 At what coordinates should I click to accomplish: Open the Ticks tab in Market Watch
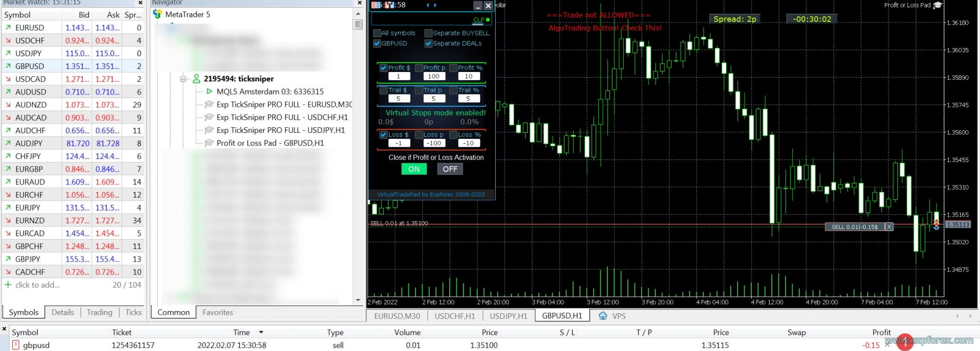point(134,312)
